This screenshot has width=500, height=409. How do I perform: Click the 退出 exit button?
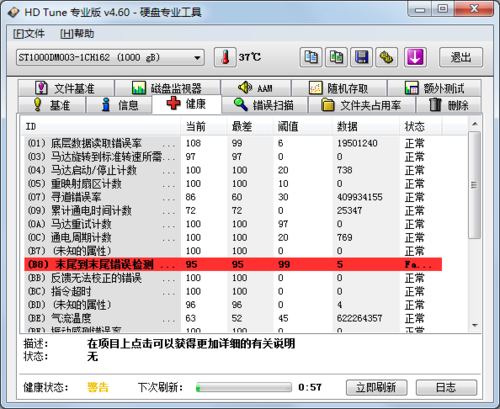461,57
